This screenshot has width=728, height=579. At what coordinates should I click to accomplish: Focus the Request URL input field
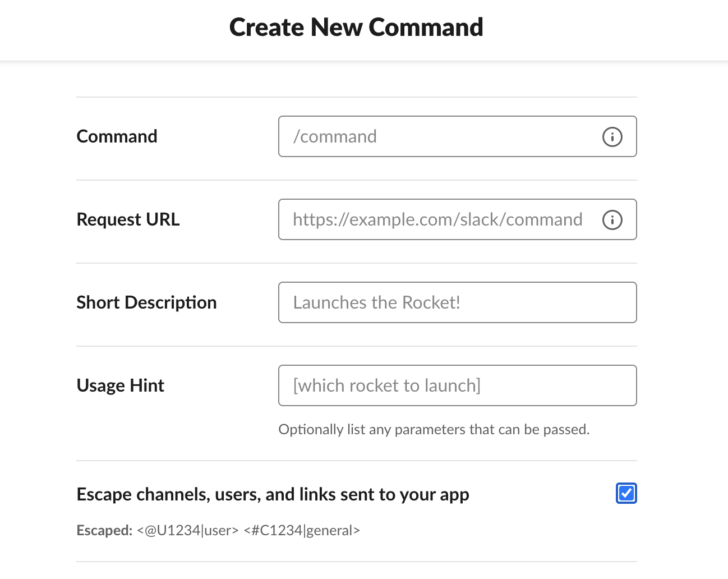coord(457,219)
